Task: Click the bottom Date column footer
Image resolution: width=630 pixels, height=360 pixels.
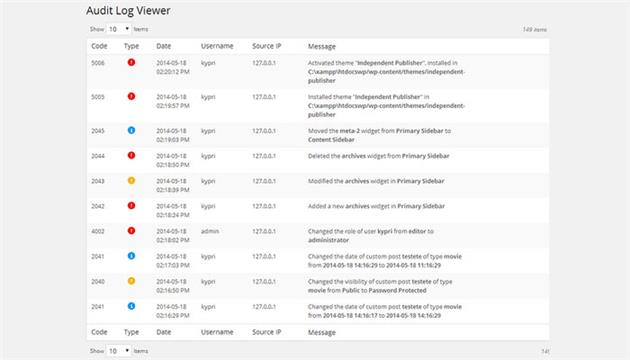Action: [164, 332]
